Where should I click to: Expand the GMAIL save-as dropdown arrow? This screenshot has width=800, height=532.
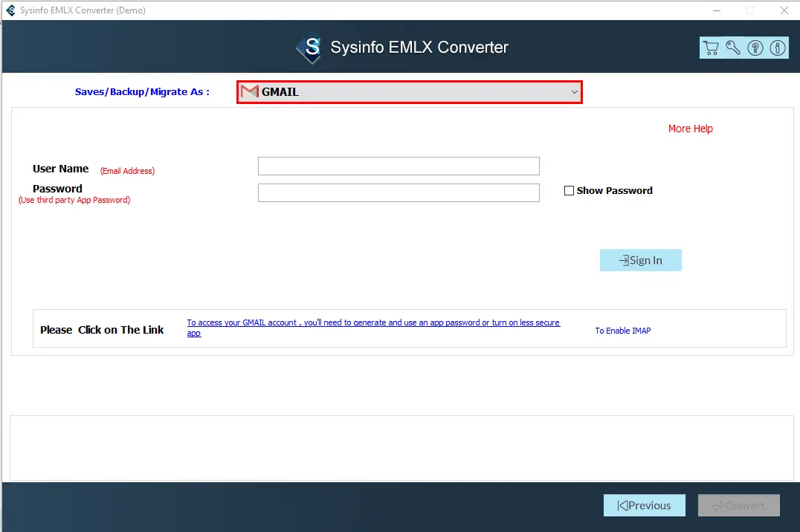(x=575, y=92)
